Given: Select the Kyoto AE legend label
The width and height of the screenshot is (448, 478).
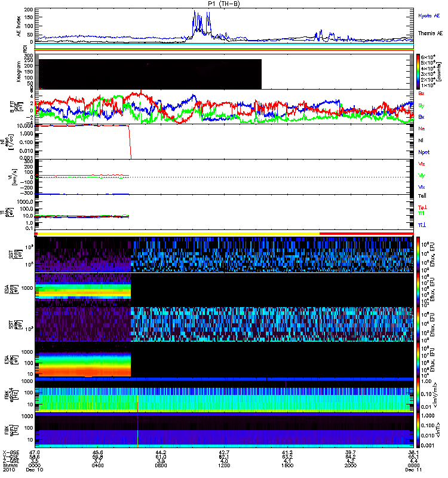Looking at the screenshot, I should (x=429, y=16).
